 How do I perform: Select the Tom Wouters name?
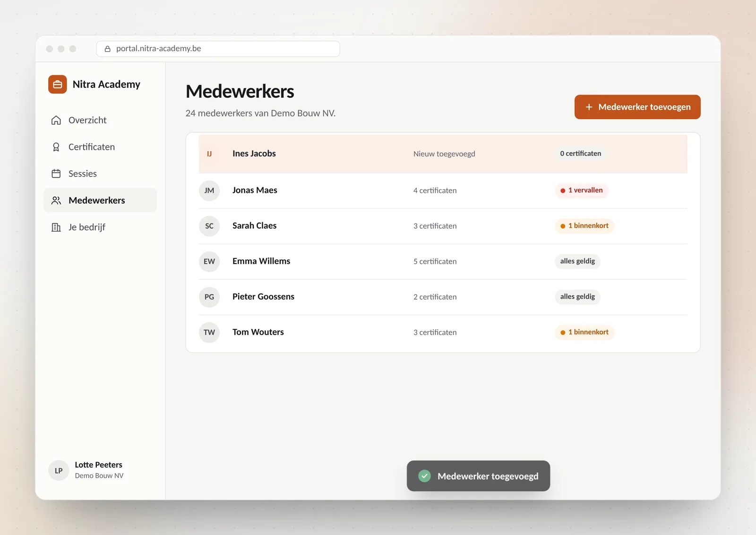tap(258, 332)
